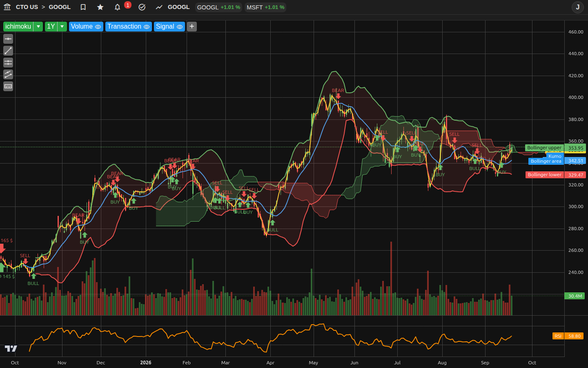Toggle Transaction overlay visibility
The height and width of the screenshot is (368, 588).
click(x=147, y=27)
